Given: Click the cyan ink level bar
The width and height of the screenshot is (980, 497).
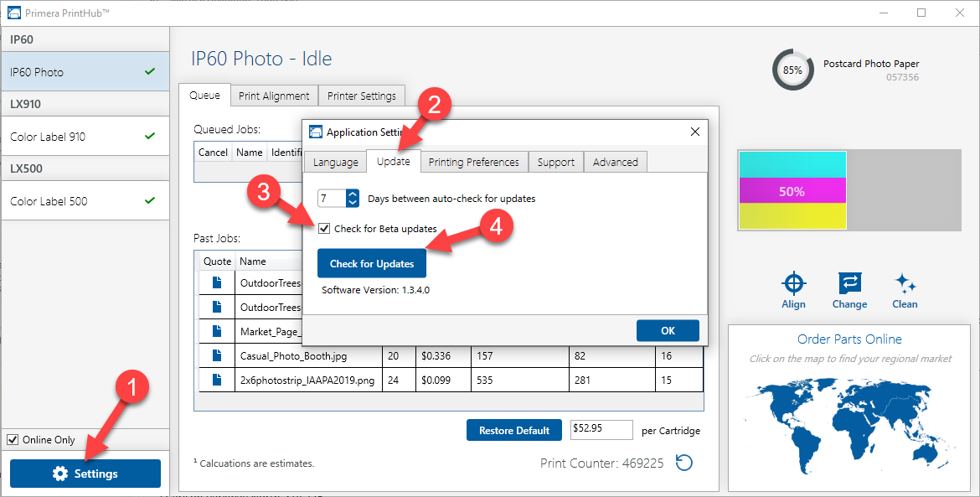Looking at the screenshot, I should tap(792, 164).
